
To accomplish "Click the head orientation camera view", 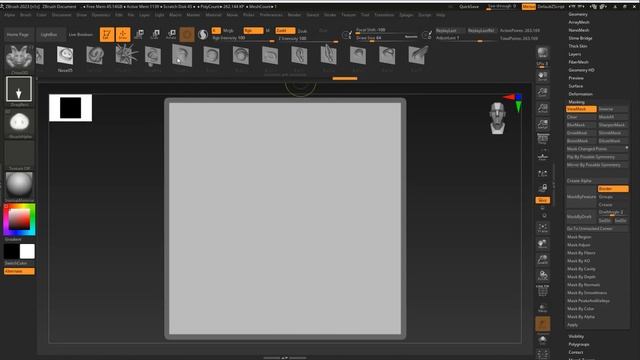I will 498,118.
